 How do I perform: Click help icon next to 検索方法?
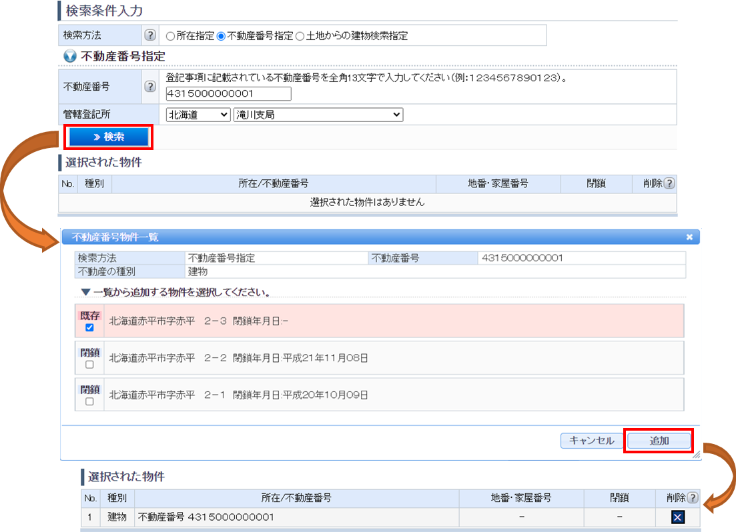pos(150,35)
